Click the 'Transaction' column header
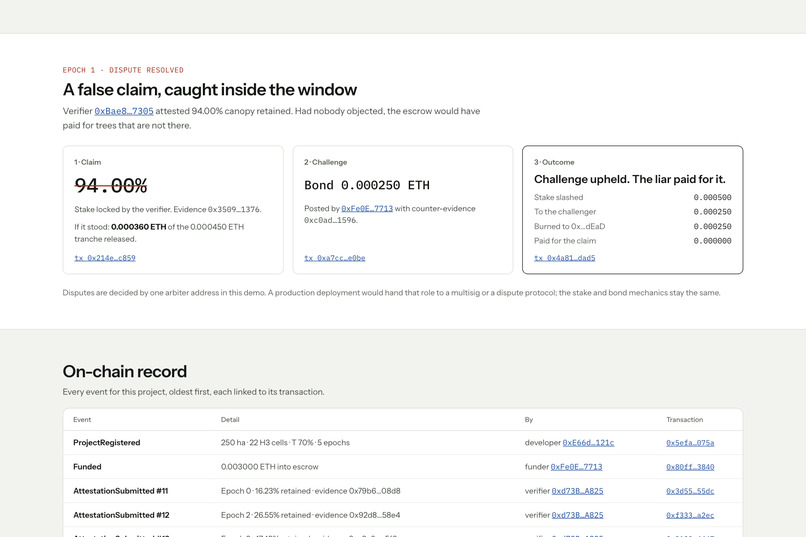 pyautogui.click(x=685, y=419)
